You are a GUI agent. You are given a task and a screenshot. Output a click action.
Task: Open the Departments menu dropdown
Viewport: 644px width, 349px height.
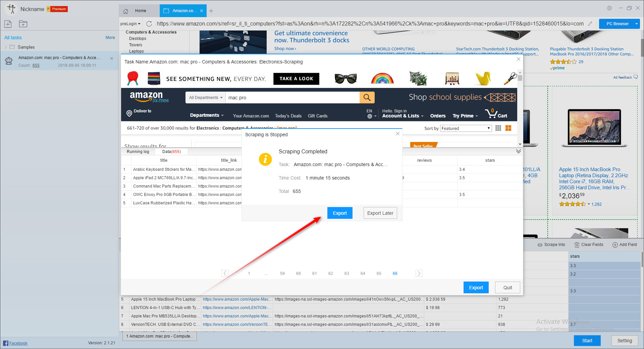click(x=207, y=115)
